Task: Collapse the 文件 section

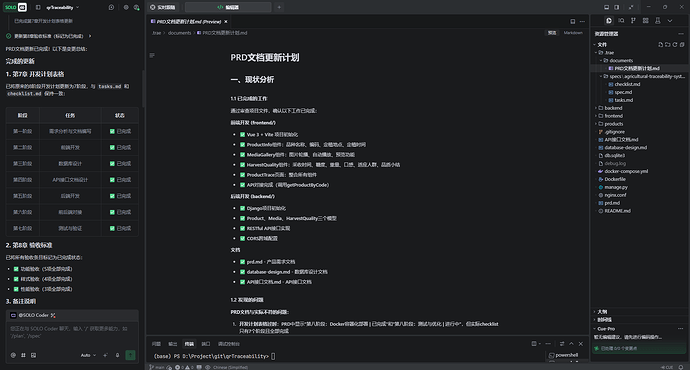Action: pos(601,44)
